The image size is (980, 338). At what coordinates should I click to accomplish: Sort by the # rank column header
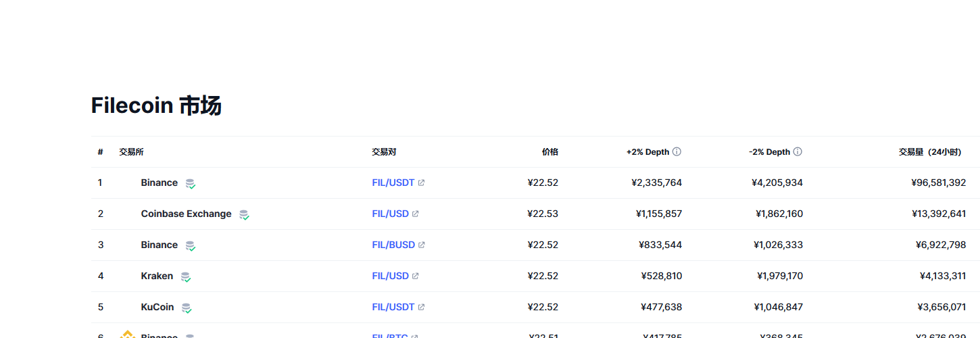100,152
